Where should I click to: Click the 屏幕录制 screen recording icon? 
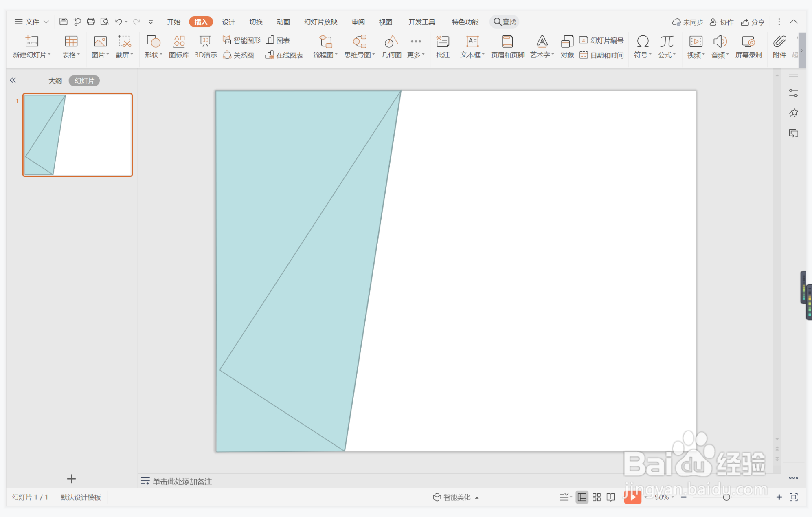[748, 46]
